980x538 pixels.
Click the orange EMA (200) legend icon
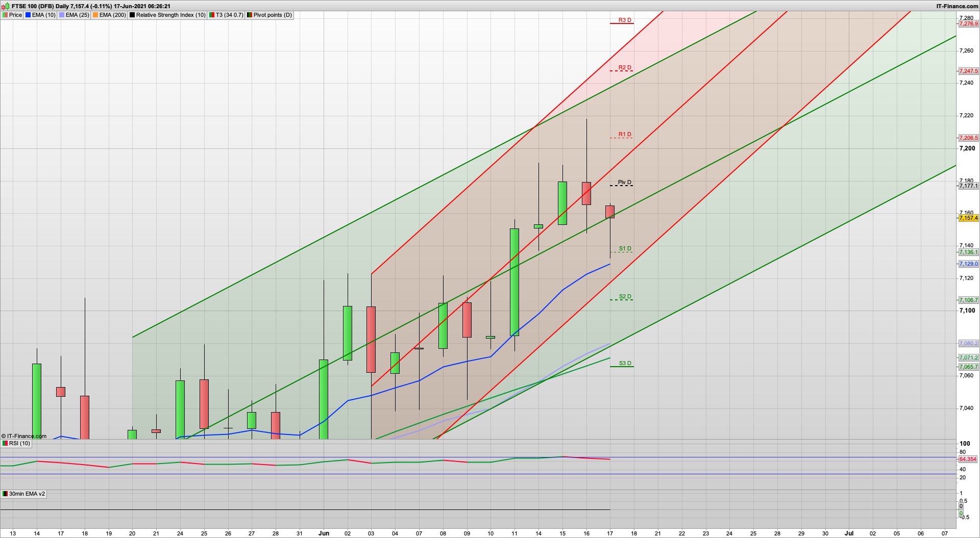pyautogui.click(x=94, y=15)
